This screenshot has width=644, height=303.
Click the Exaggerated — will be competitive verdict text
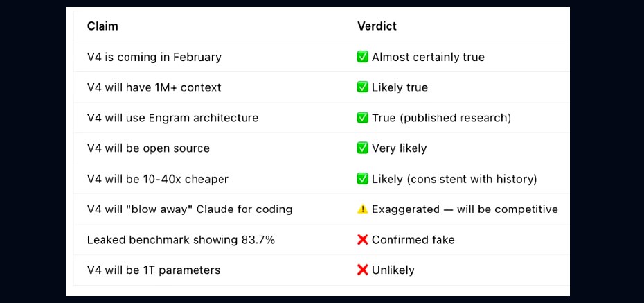(465, 209)
